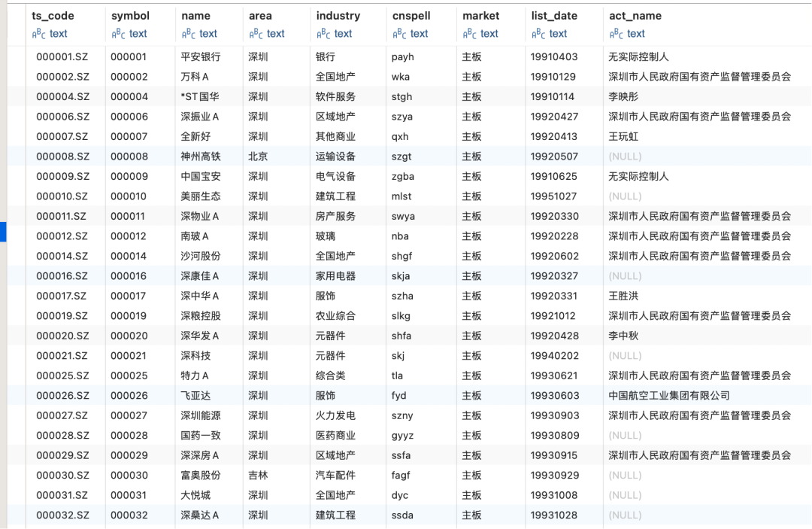Click the text type icon under symbol
812x529 pixels.
(x=119, y=34)
